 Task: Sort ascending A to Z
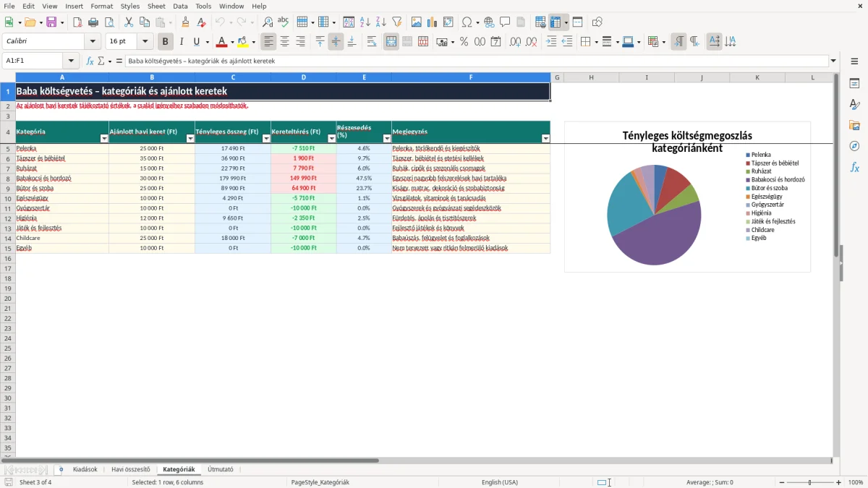[365, 22]
